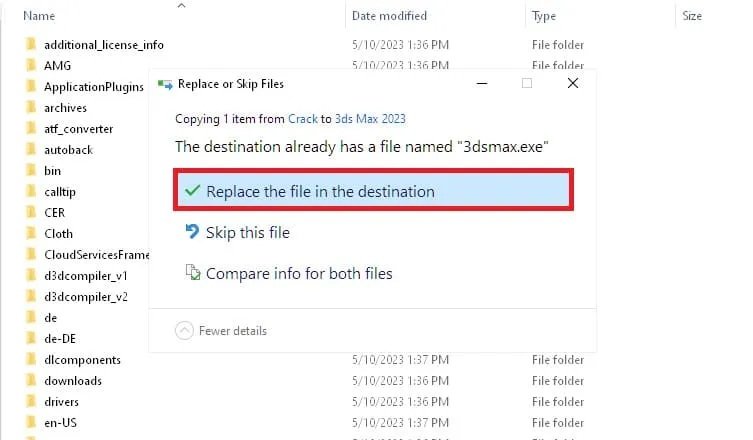Click the Skip this file arrow icon
The width and height of the screenshot is (753, 440).
click(x=193, y=232)
